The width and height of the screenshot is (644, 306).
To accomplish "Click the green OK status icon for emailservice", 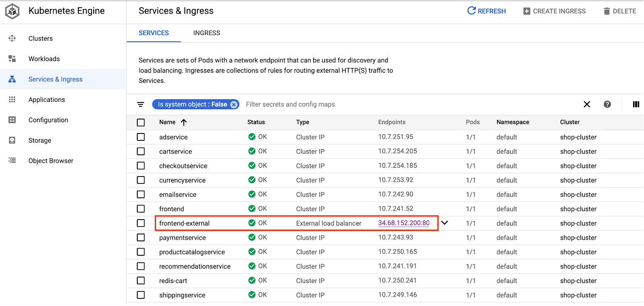I will [x=252, y=194].
